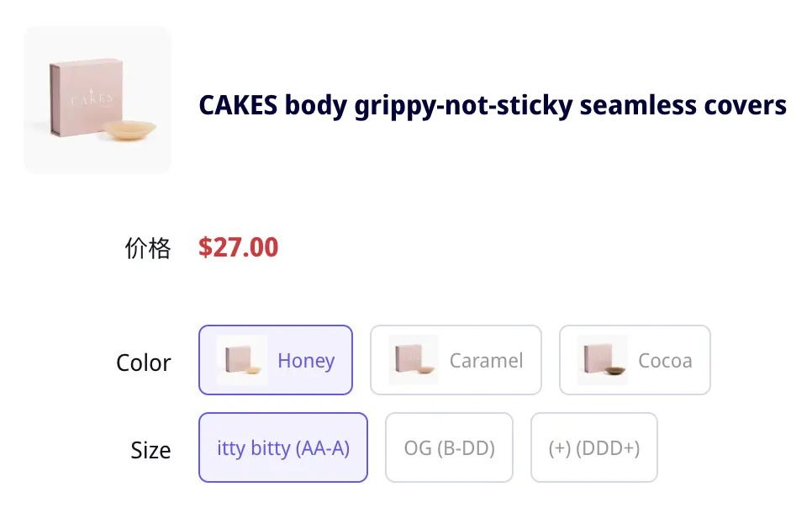
Task: Click the Size row label
Action: 150,450
